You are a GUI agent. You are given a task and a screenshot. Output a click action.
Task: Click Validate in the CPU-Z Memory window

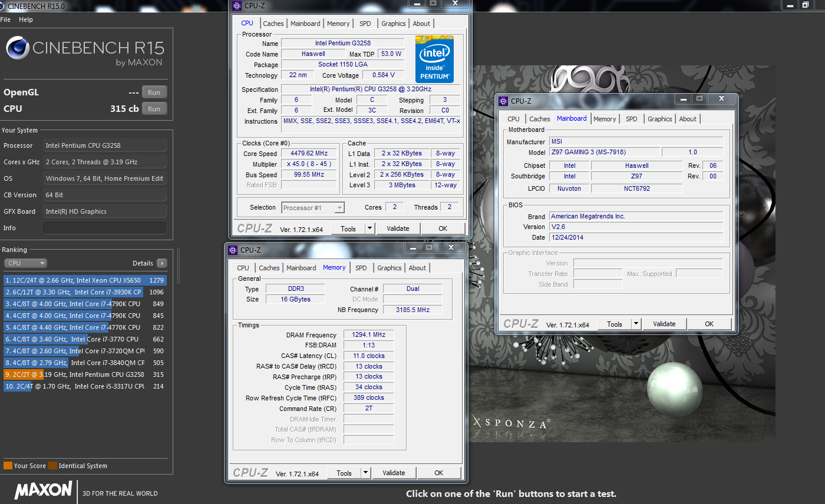(x=394, y=473)
